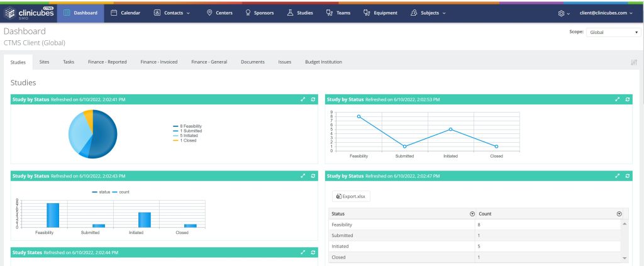This screenshot has height=266, width=644.
Task: Expand the line chart Study by Status widget
Action: [x=618, y=99]
